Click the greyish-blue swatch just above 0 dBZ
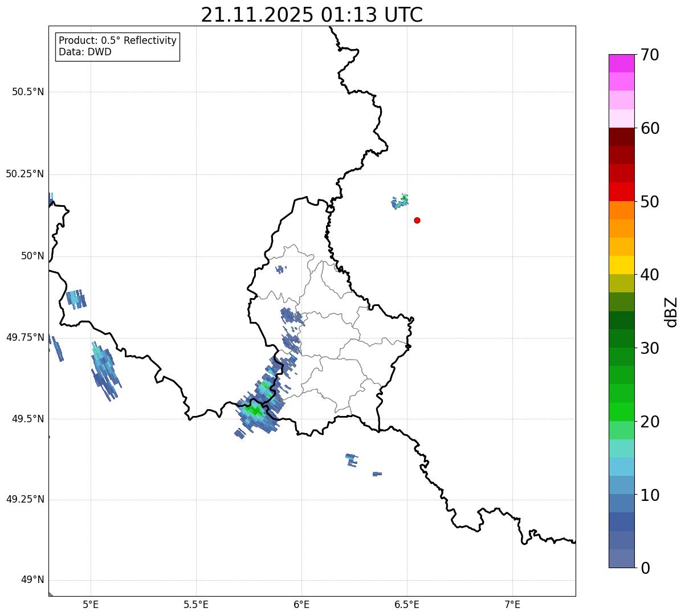This screenshot has width=685, height=616. point(621,558)
